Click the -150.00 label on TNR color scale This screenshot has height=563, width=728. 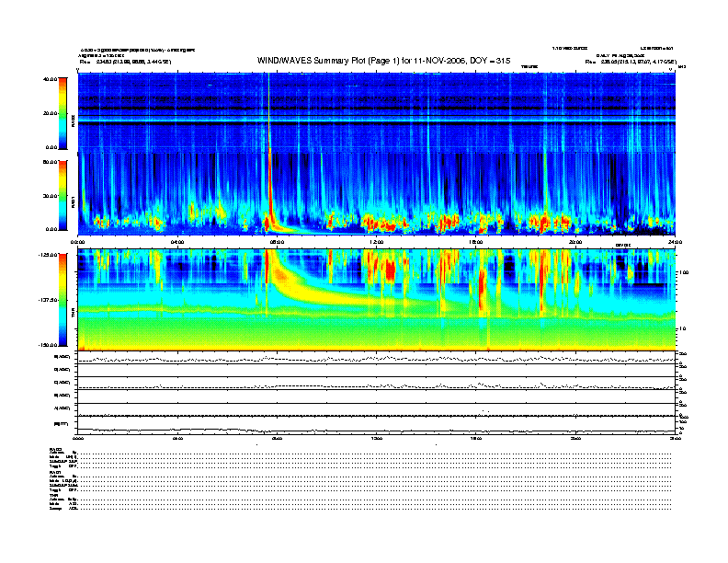pyautogui.click(x=48, y=345)
